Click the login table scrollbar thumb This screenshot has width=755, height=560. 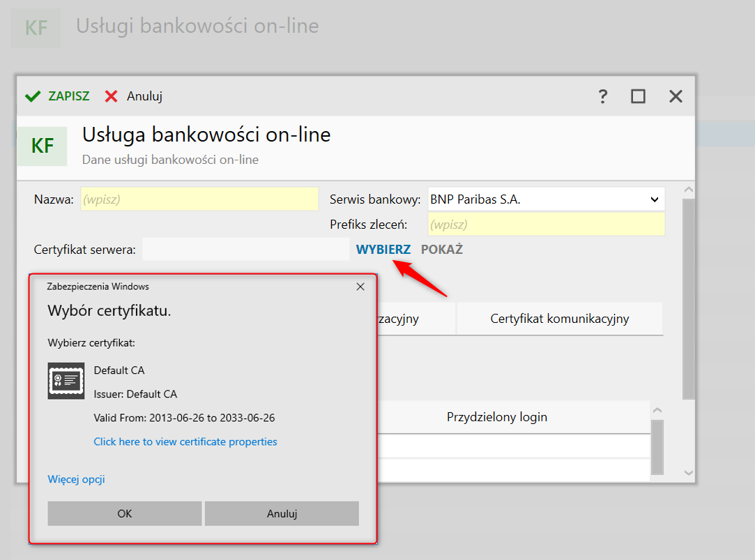657,447
